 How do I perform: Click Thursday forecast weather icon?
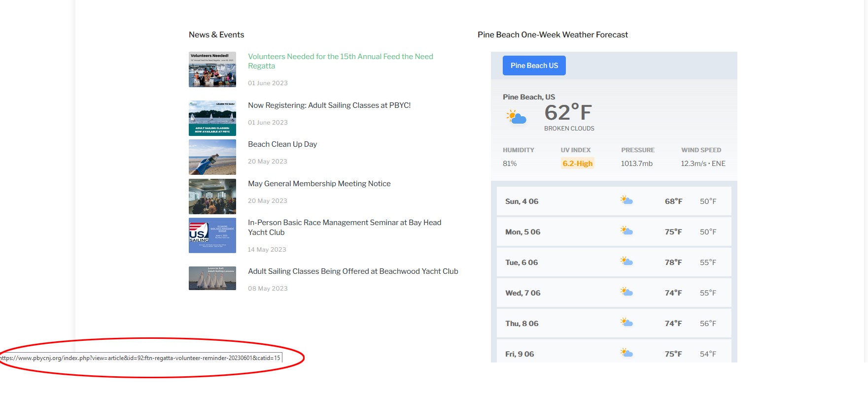[x=626, y=323]
